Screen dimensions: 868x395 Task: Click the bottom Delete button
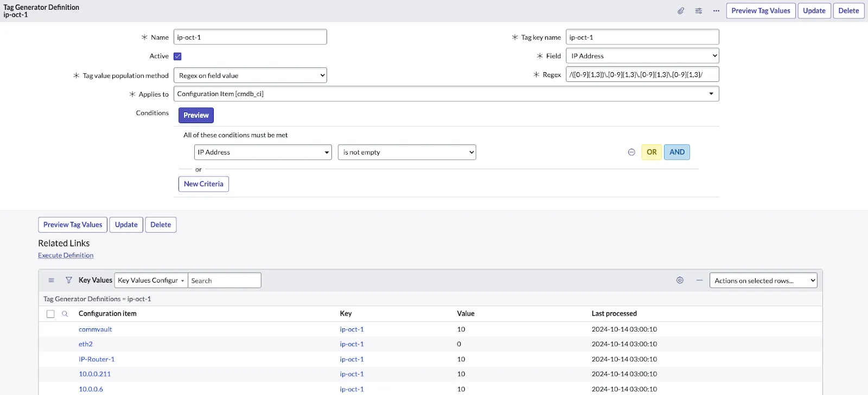tap(161, 225)
